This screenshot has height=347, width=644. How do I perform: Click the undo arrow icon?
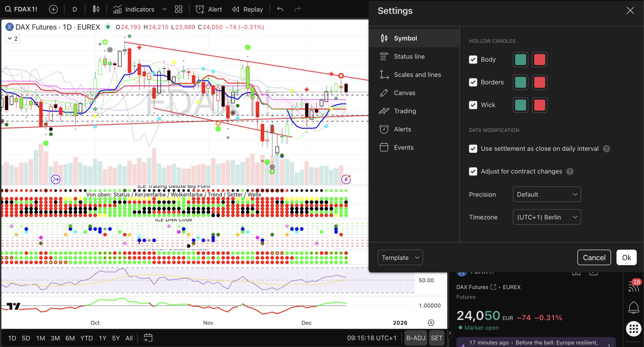pyautogui.click(x=280, y=9)
